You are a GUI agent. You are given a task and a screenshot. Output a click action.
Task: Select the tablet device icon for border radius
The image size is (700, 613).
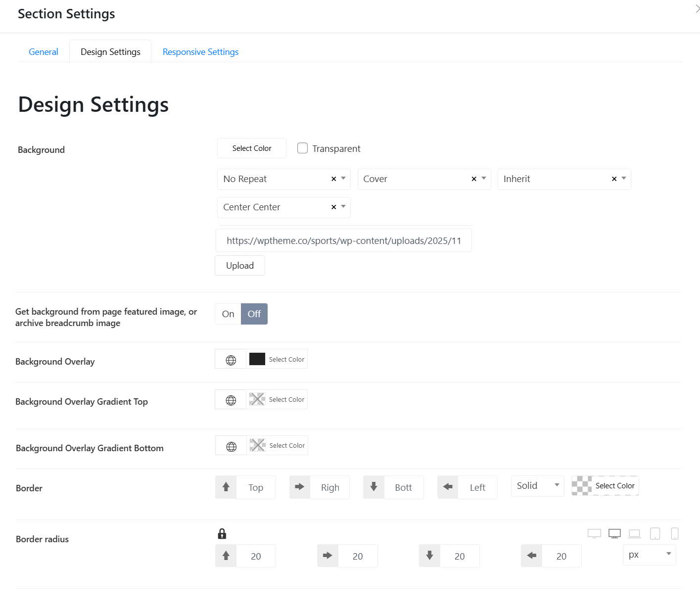point(655,533)
